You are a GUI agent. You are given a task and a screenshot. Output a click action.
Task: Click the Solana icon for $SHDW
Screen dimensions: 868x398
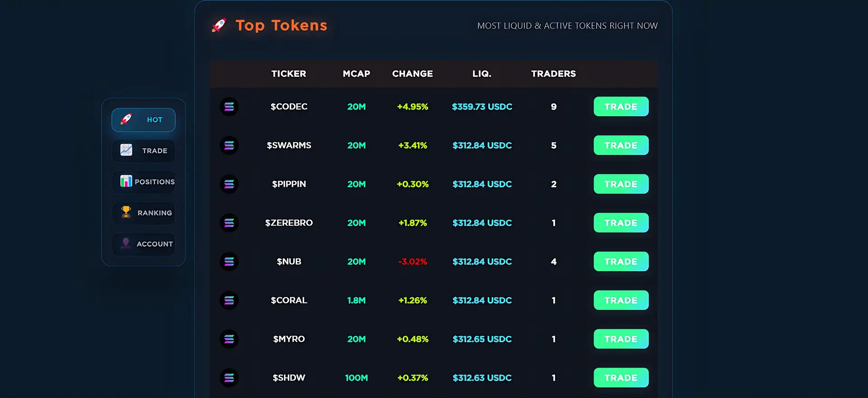pos(229,378)
